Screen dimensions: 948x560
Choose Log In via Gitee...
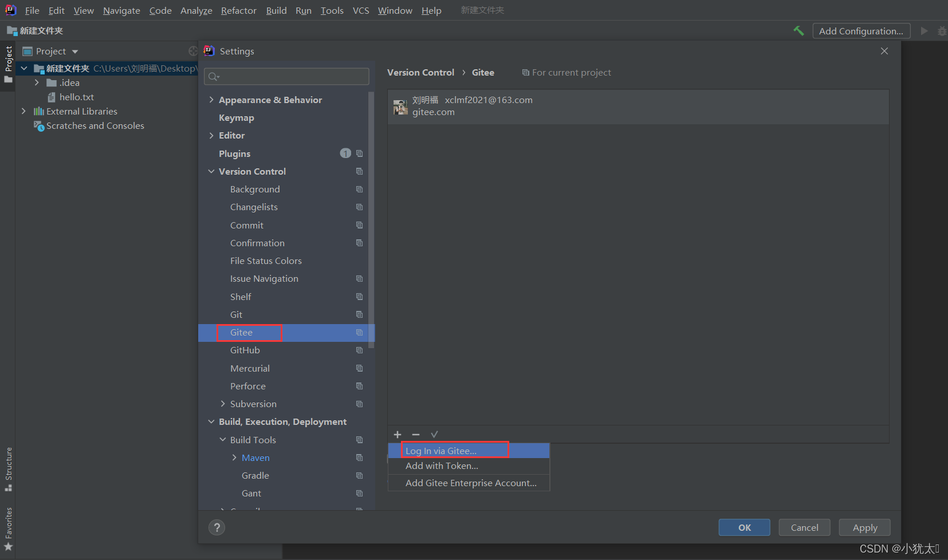click(469, 451)
